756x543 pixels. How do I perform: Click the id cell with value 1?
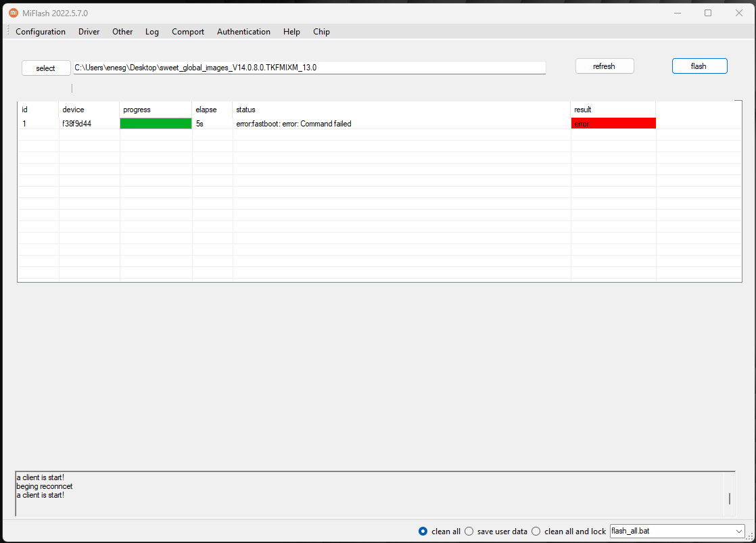tap(38, 124)
